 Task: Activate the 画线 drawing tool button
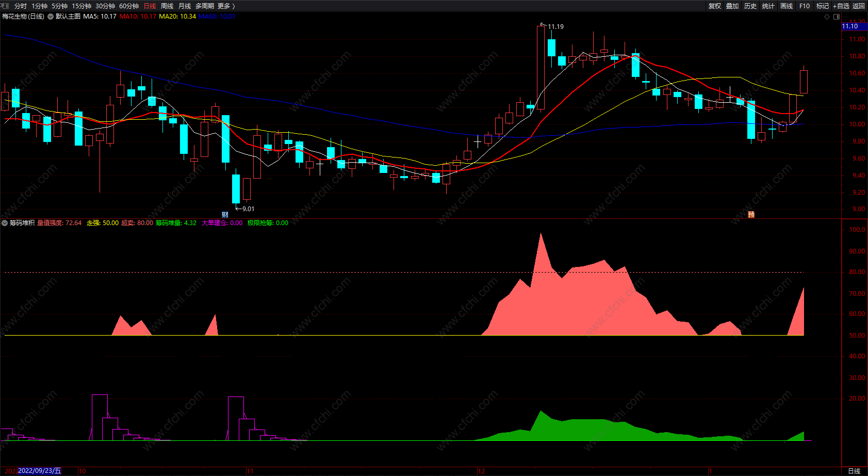click(787, 6)
